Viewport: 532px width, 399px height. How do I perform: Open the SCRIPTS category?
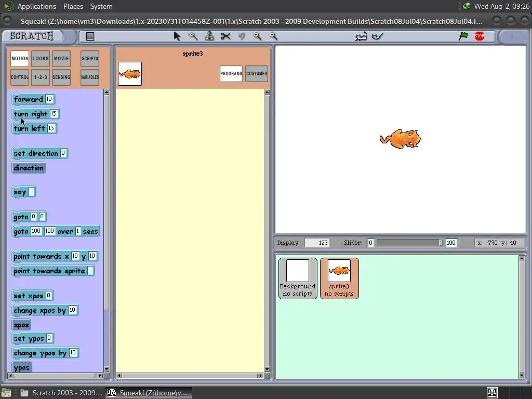(x=90, y=59)
